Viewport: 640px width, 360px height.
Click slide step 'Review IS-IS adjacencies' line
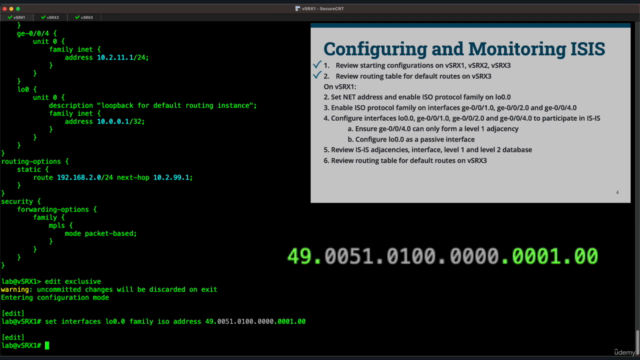[x=428, y=150]
